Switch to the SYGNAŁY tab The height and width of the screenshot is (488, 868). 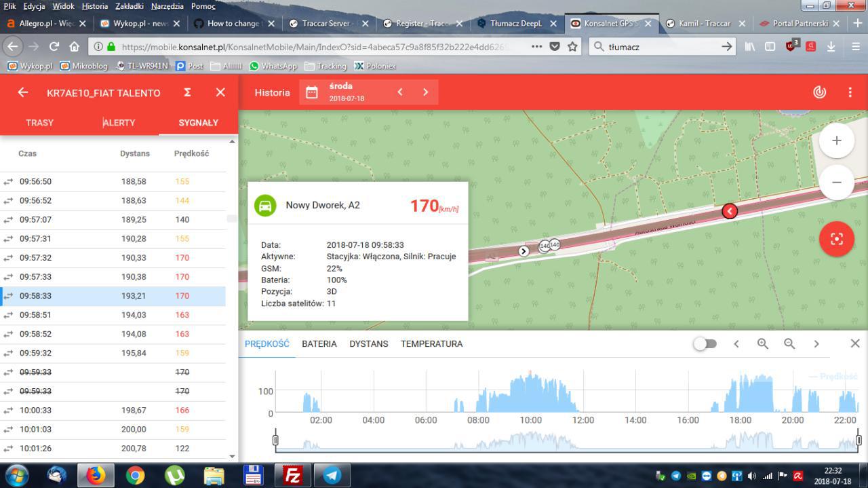pos(199,123)
